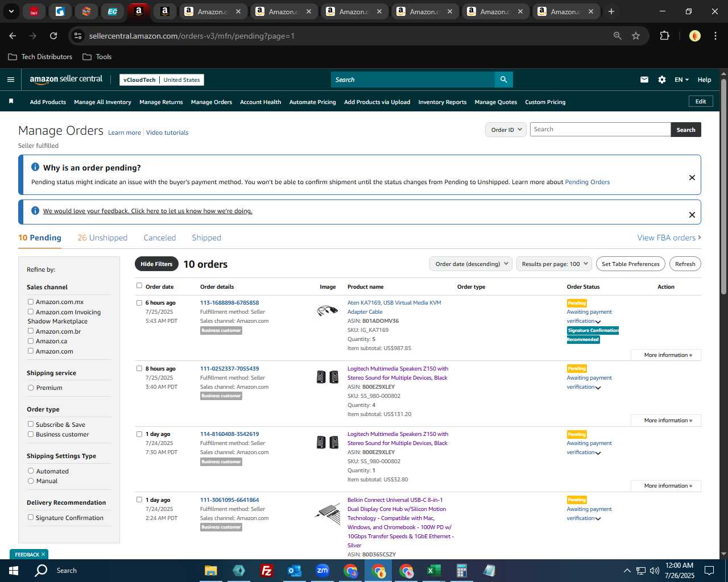Viewport: 728px width, 582px height.
Task: Open the settings gear icon
Action: [662, 80]
